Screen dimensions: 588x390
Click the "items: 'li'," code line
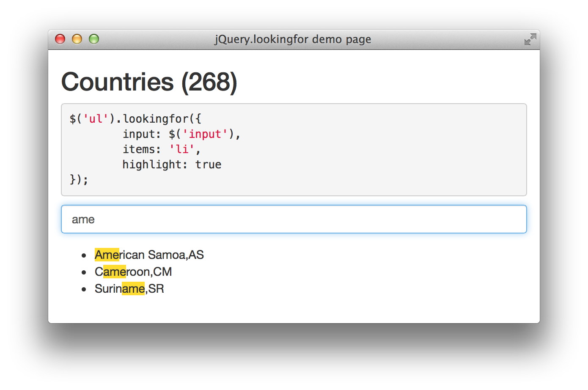(x=161, y=149)
